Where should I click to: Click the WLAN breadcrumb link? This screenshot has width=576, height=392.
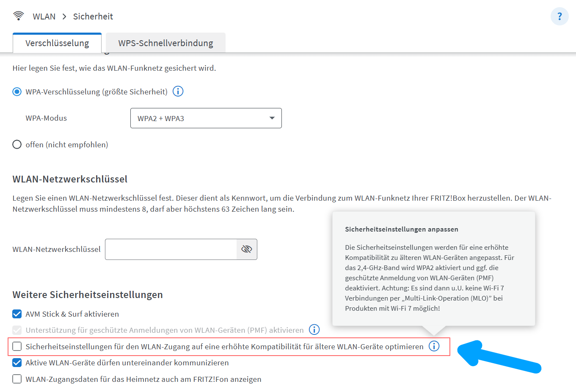43,16
